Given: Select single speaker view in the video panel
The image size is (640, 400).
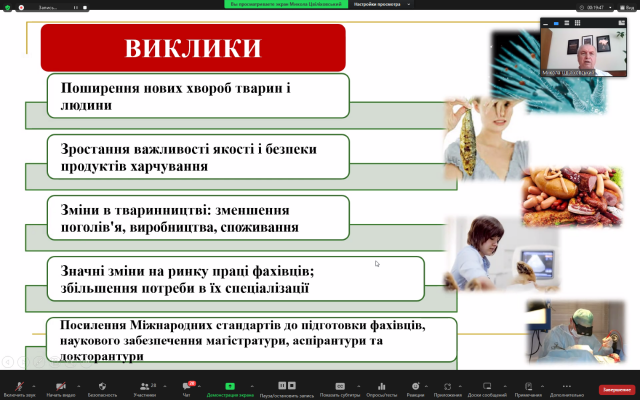Looking at the screenshot, I should [556, 23].
